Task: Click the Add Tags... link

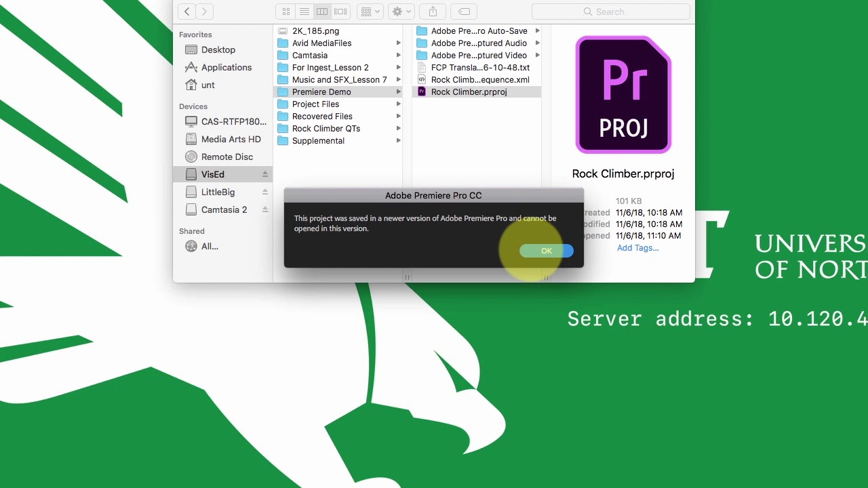Action: click(x=637, y=247)
